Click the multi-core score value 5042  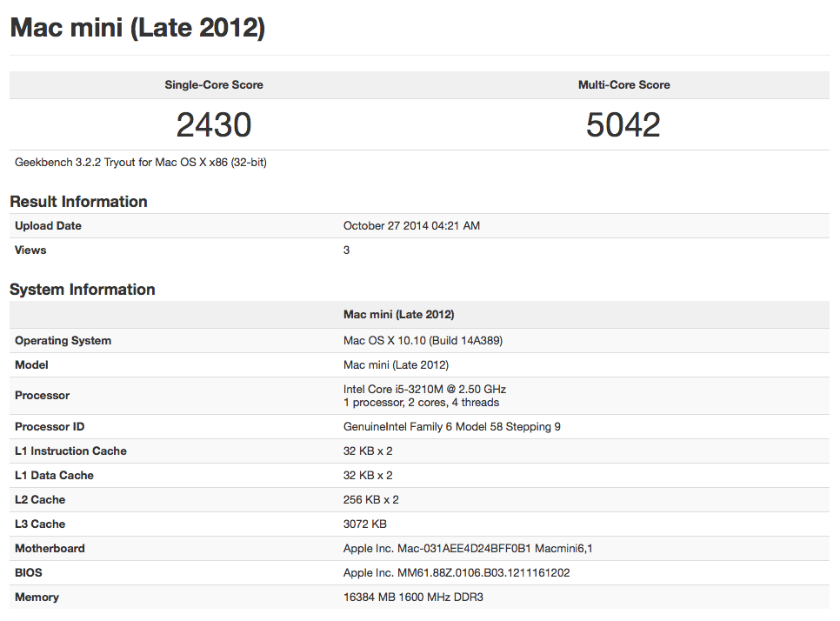[x=623, y=125]
